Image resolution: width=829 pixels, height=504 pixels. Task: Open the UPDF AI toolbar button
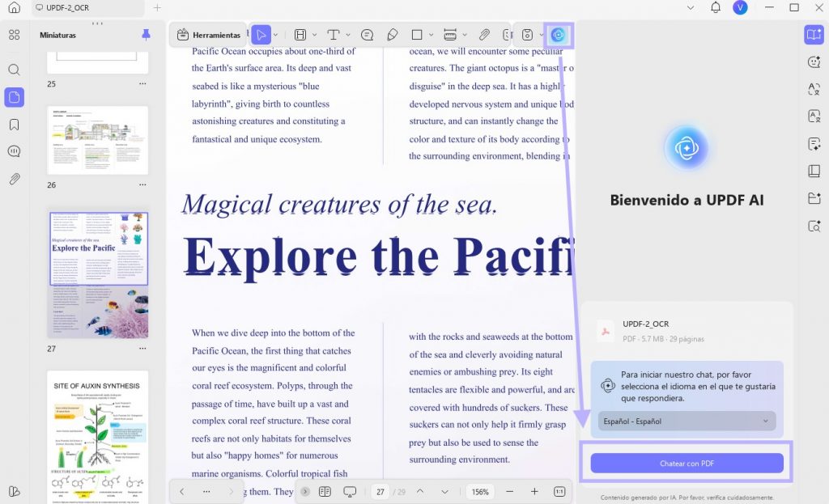[558, 35]
